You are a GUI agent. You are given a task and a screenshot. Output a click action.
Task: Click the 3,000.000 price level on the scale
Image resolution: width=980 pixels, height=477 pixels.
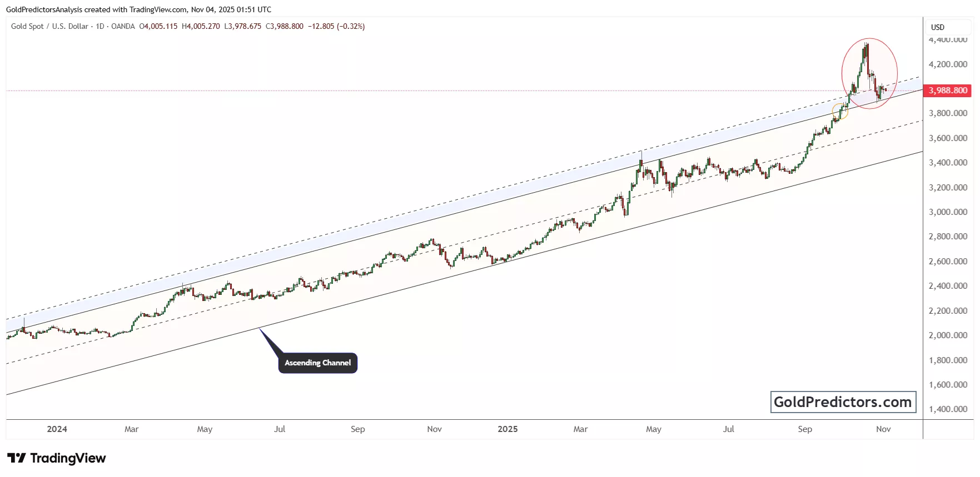[x=948, y=212]
